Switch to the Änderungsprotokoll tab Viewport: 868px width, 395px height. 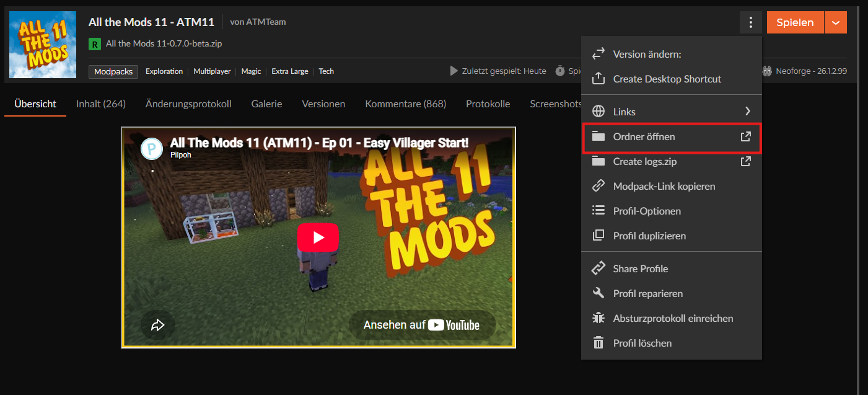[x=188, y=104]
